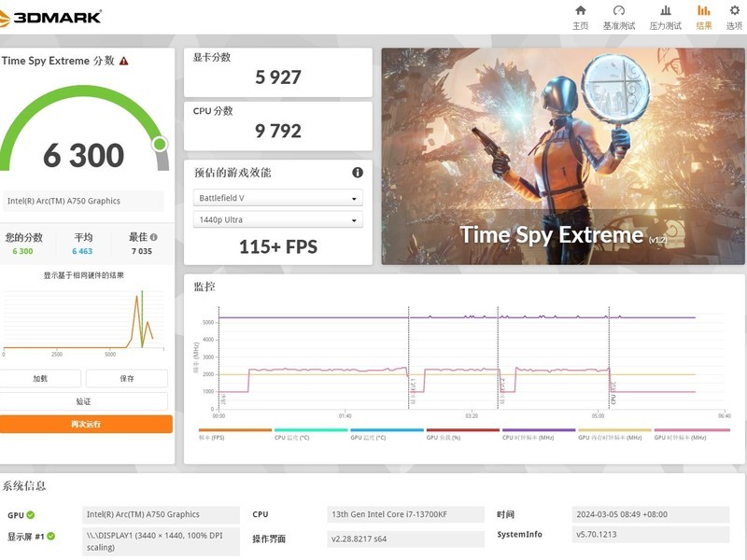Click the Save button (保存)

pyautogui.click(x=127, y=379)
